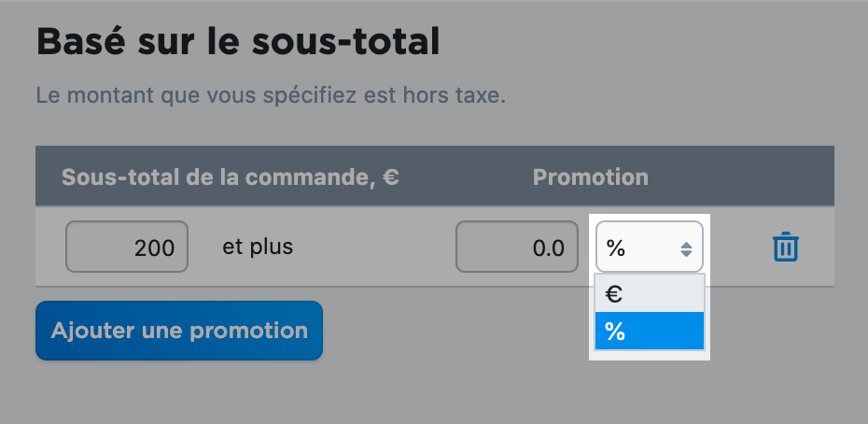This screenshot has width=868, height=424.
Task: Click the blue trash can in promotion row
Action: click(x=785, y=247)
